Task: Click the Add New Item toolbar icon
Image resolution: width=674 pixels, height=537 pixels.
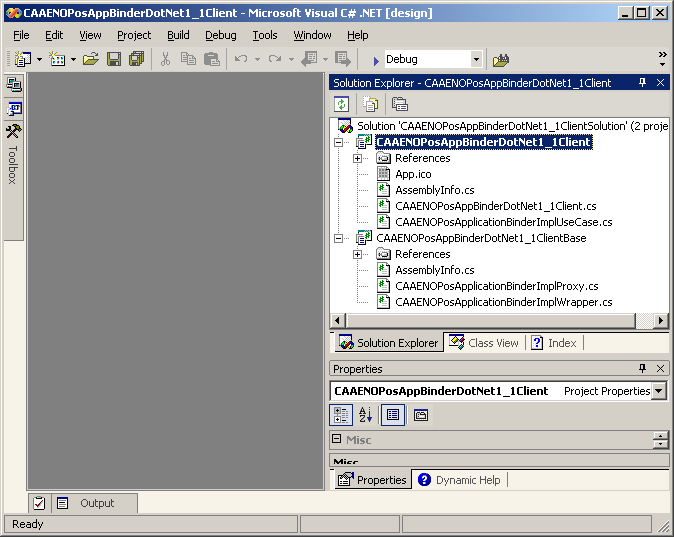Action: pyautogui.click(x=57, y=59)
